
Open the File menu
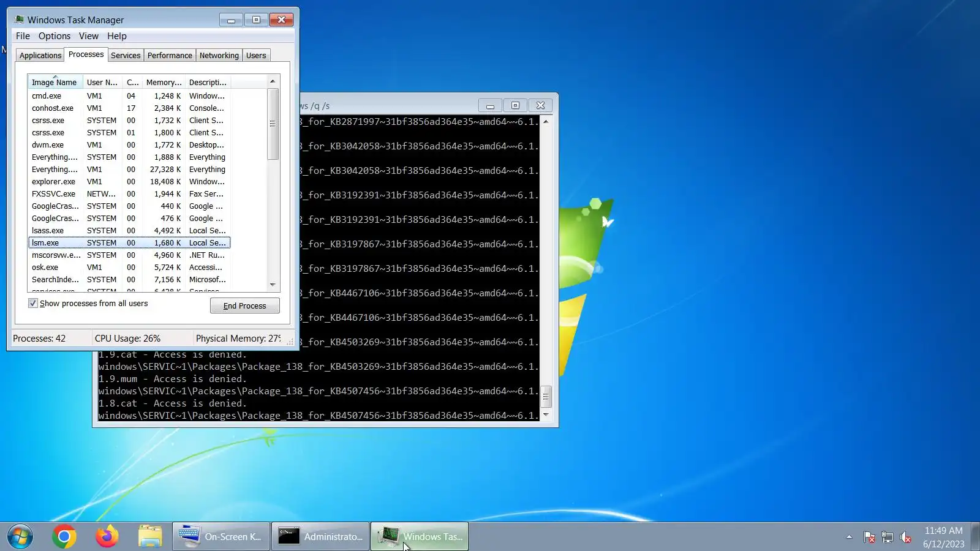[23, 36]
